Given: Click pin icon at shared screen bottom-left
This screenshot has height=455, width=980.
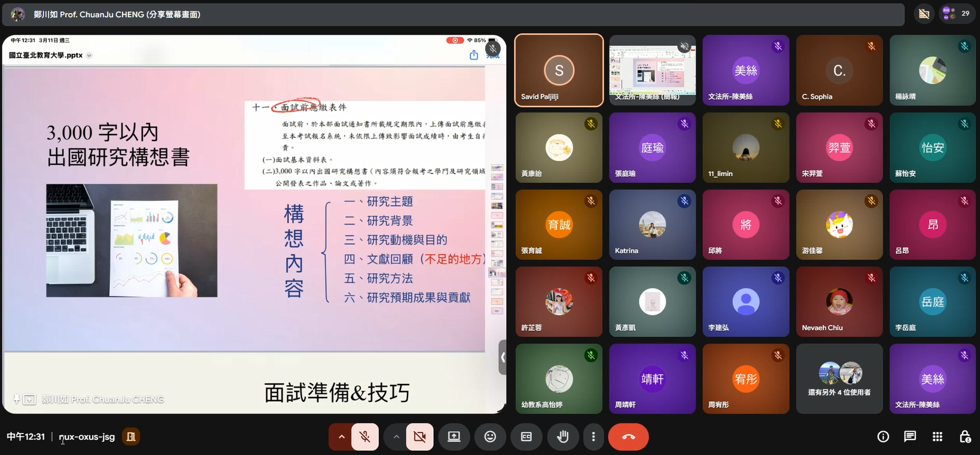Looking at the screenshot, I should (x=17, y=399).
